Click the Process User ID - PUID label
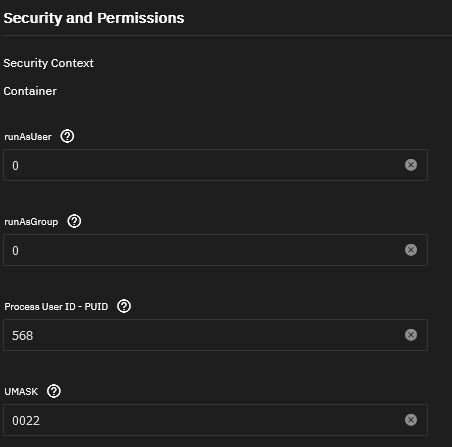This screenshot has height=447, width=452. [x=56, y=307]
